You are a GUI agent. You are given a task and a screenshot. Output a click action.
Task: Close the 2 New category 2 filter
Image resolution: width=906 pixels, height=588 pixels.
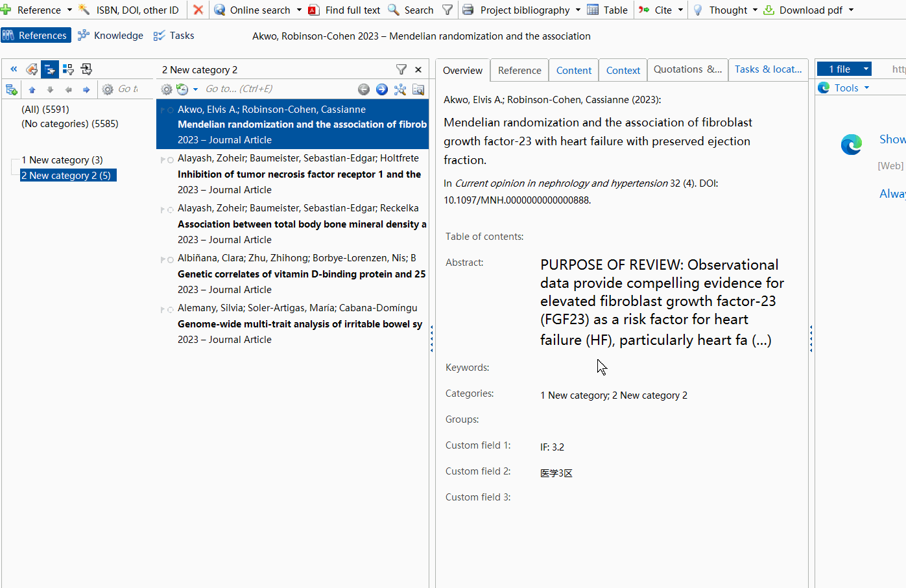[x=418, y=69]
